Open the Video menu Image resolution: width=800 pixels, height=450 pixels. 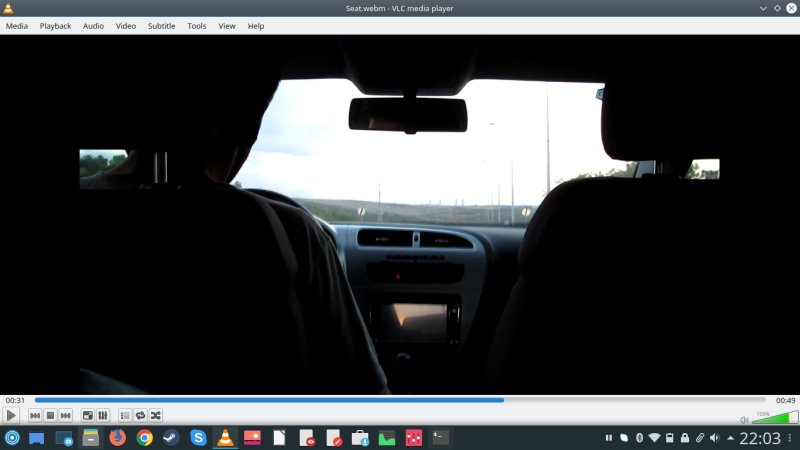[126, 26]
